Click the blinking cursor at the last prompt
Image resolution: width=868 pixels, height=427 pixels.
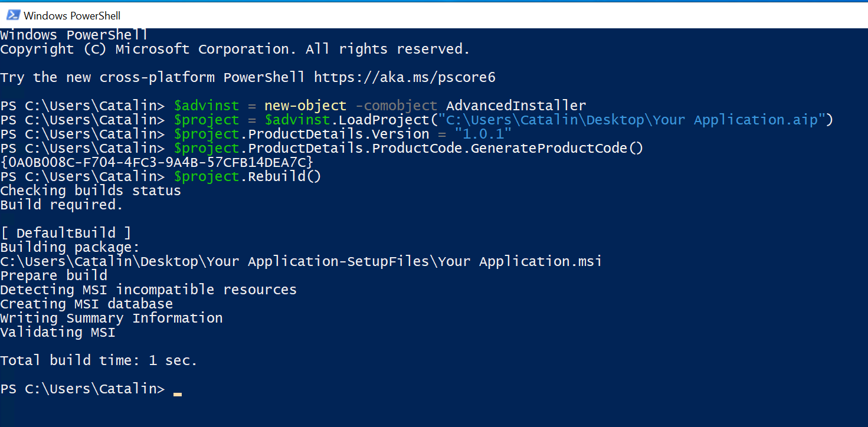[x=178, y=393]
